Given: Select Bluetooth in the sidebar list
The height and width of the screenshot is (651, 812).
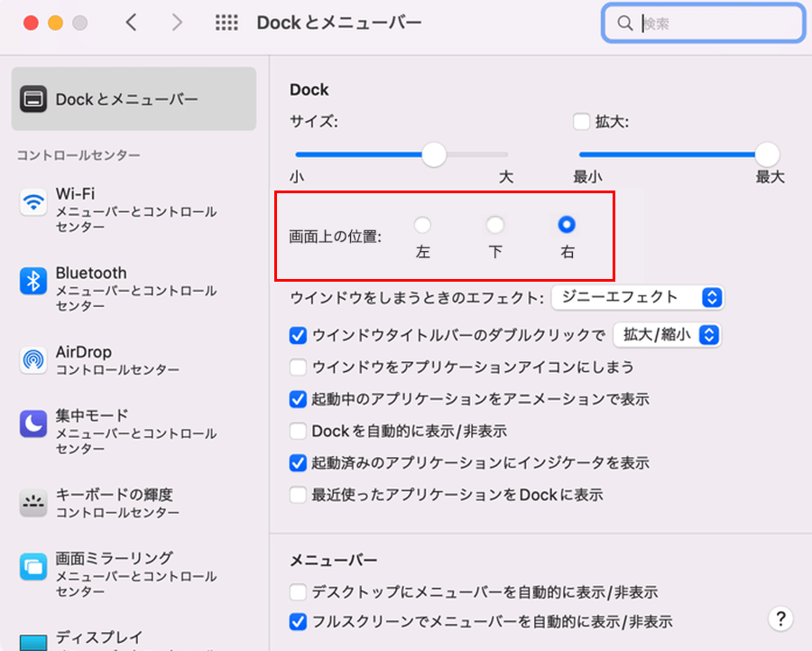Looking at the screenshot, I should [134, 289].
